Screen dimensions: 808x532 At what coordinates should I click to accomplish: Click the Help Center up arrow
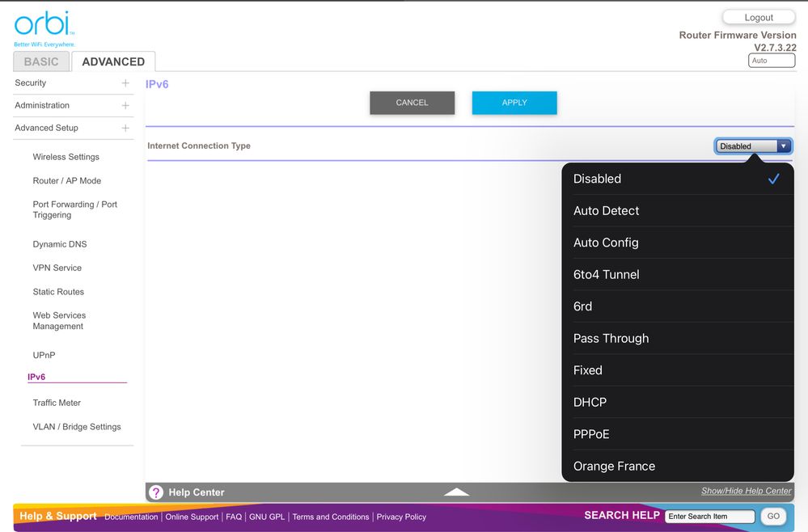457,492
